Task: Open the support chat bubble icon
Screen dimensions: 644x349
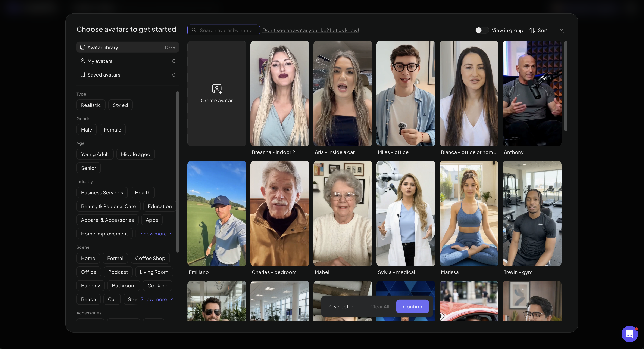Action: [630, 334]
